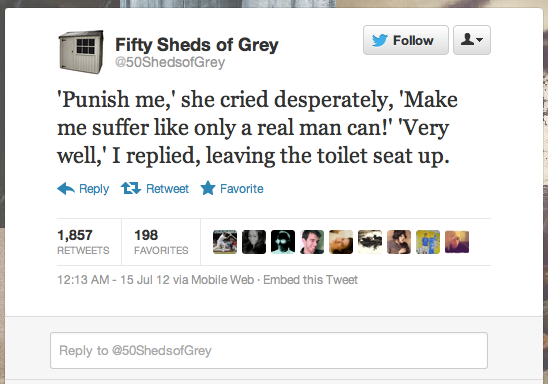Click the Favorite star icon
548x384 pixels.
pos(208,188)
